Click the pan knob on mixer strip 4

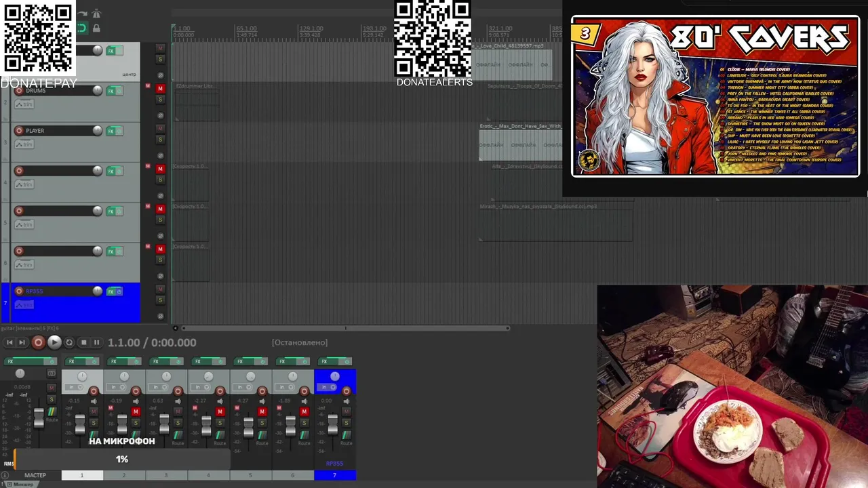[x=208, y=376]
